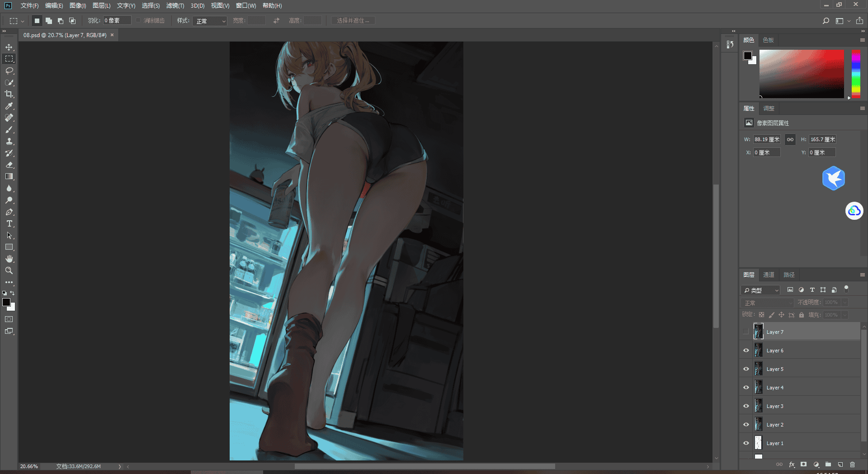The image size is (868, 474).
Task: Open the 图像(I) image menu
Action: 78,5
